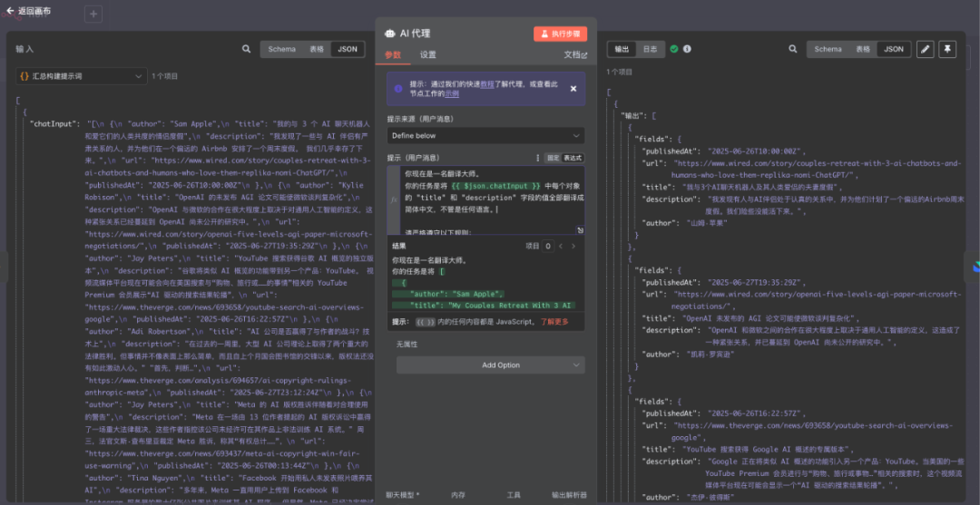Click the 项目 item number field
Viewport: 980px width, 505px height.
(547, 246)
